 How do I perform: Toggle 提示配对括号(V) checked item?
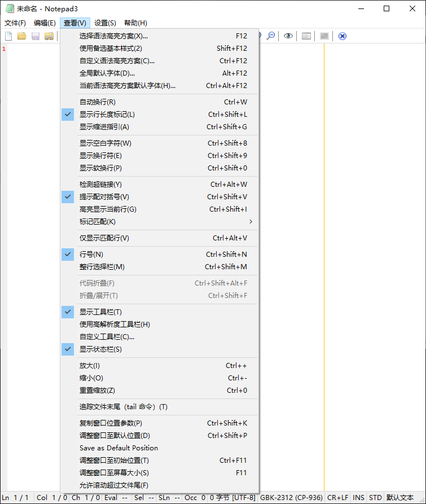pos(159,197)
